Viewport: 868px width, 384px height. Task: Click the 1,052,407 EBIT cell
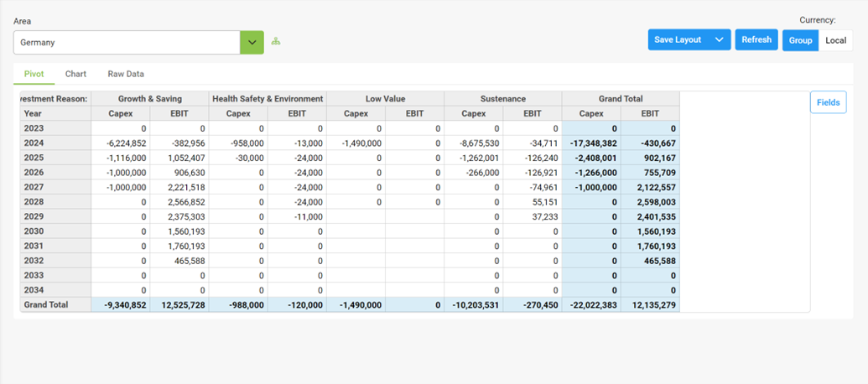(179, 158)
